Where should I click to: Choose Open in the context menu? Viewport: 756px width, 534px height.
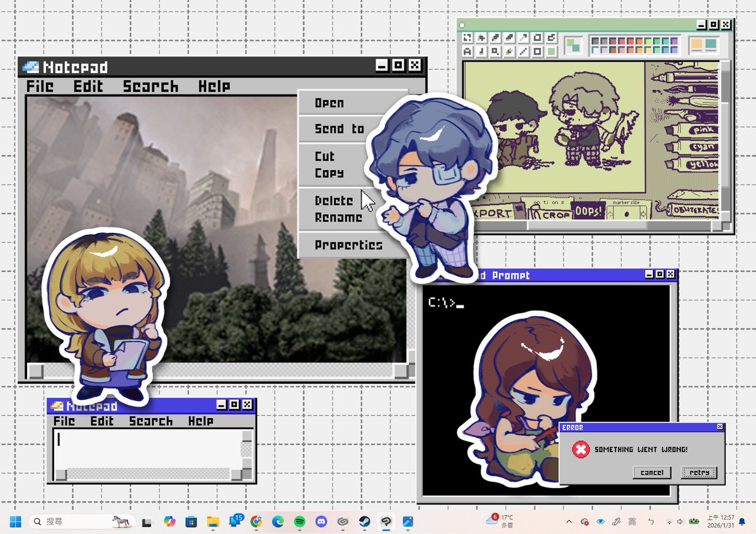coord(329,103)
